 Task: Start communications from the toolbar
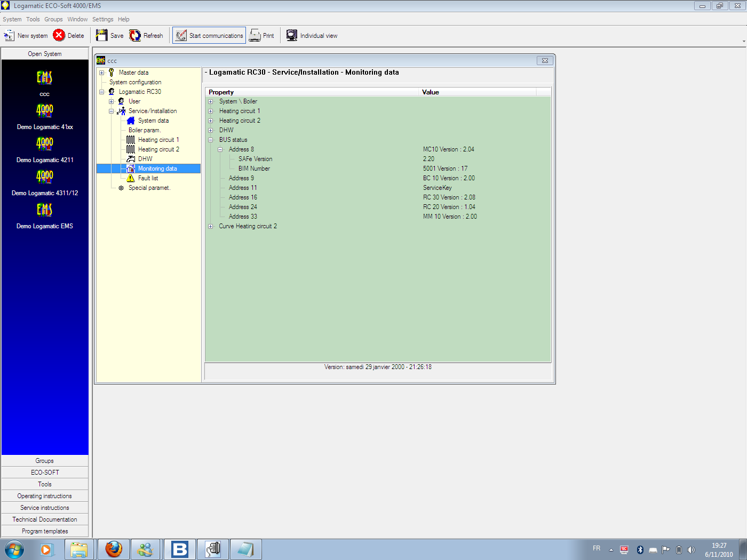coord(209,35)
